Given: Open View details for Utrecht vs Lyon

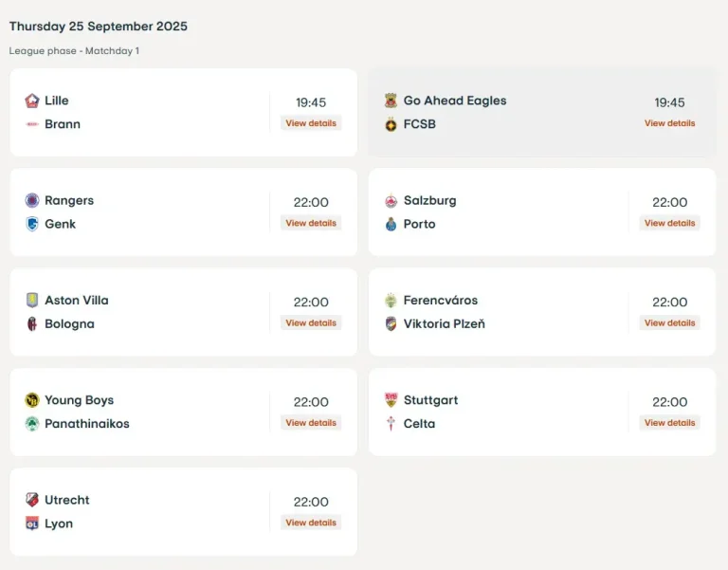Looking at the screenshot, I should click(311, 523).
